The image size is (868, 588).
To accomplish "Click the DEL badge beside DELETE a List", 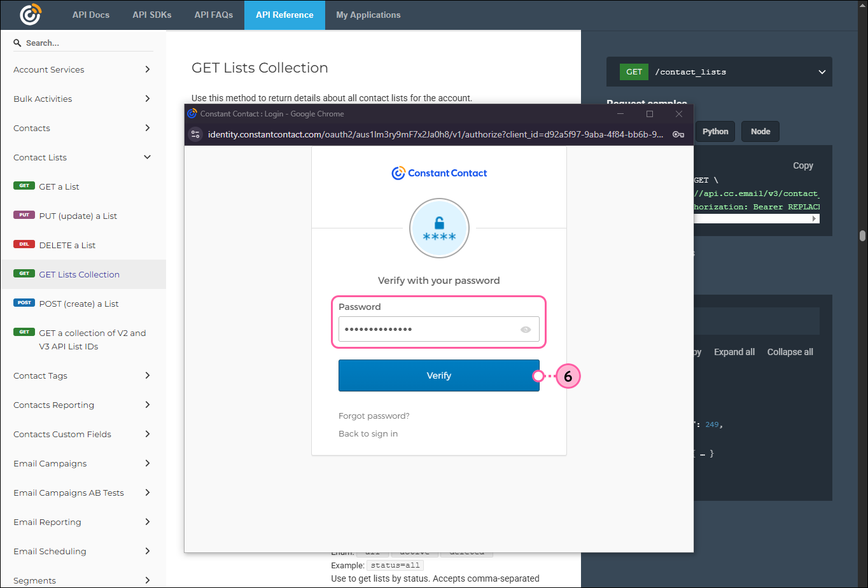I will [x=24, y=244].
